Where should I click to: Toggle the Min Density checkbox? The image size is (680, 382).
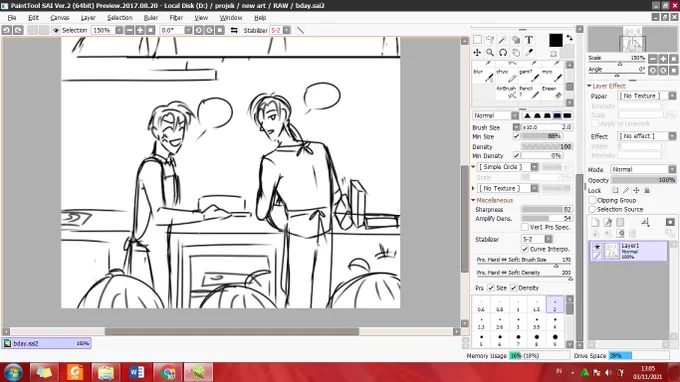pyautogui.click(x=517, y=155)
